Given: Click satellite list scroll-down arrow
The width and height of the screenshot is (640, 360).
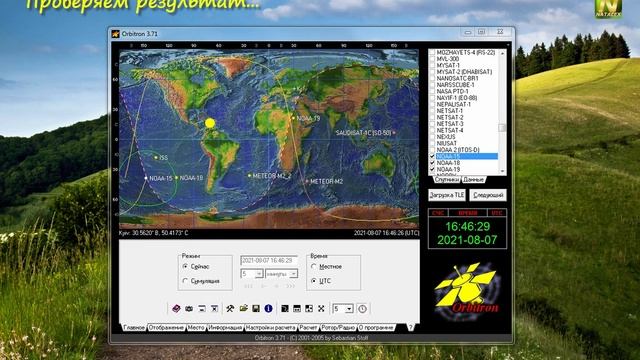Looking at the screenshot, I should click(502, 171).
